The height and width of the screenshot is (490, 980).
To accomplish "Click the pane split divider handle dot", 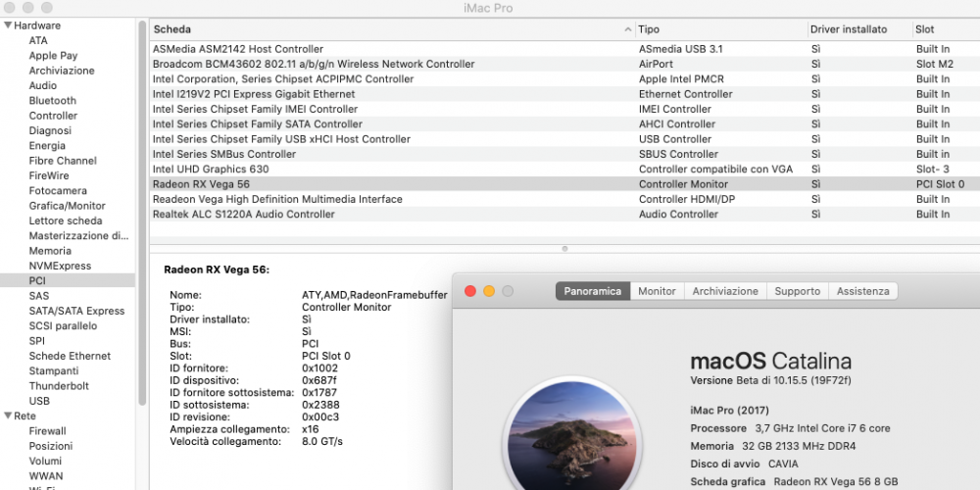I will (564, 249).
